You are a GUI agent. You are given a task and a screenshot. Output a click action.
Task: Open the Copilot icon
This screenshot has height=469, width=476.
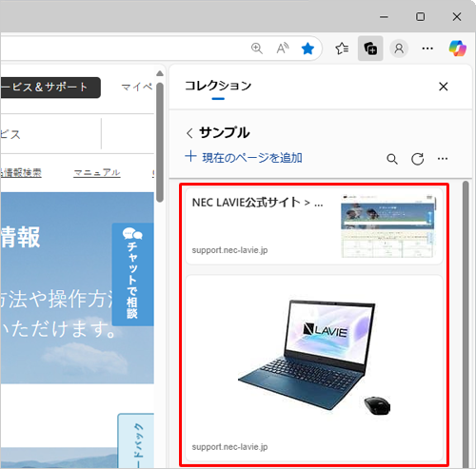[x=457, y=49]
